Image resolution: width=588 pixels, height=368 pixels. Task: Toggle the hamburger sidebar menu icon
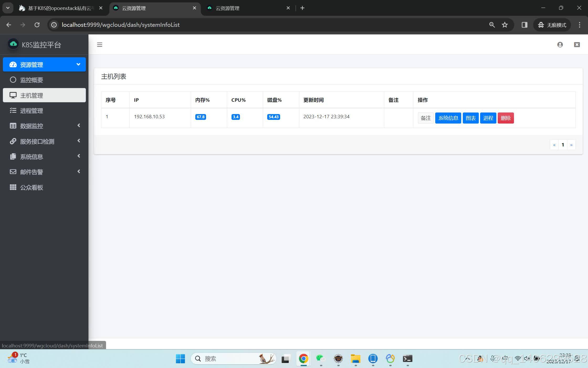(x=99, y=45)
